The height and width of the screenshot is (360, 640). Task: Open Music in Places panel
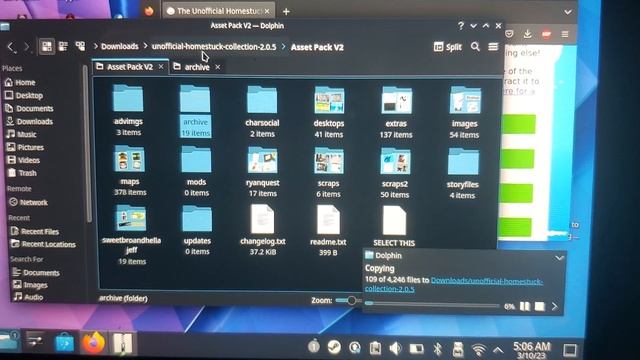click(x=21, y=134)
